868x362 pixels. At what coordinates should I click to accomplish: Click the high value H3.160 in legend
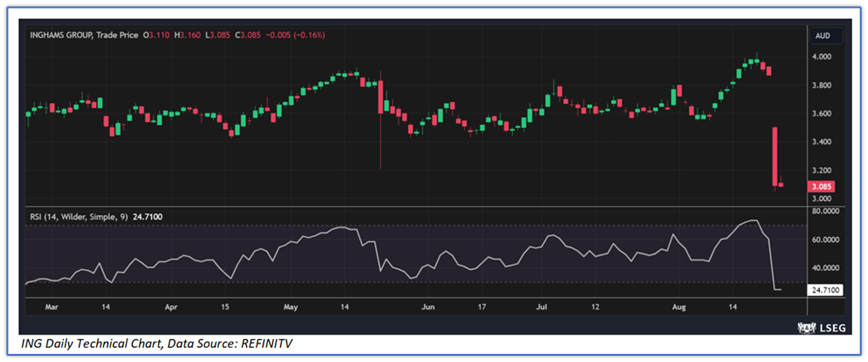tap(187, 35)
